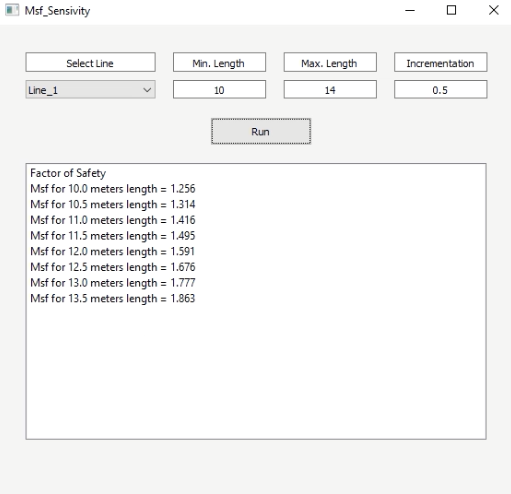Screen dimensions: 511x494
Task: Click the Min. Length label box
Action: click(x=219, y=62)
